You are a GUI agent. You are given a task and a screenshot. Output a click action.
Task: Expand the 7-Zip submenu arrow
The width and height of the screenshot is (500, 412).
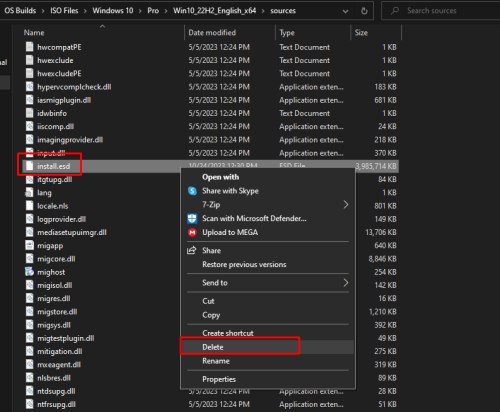[346, 205]
